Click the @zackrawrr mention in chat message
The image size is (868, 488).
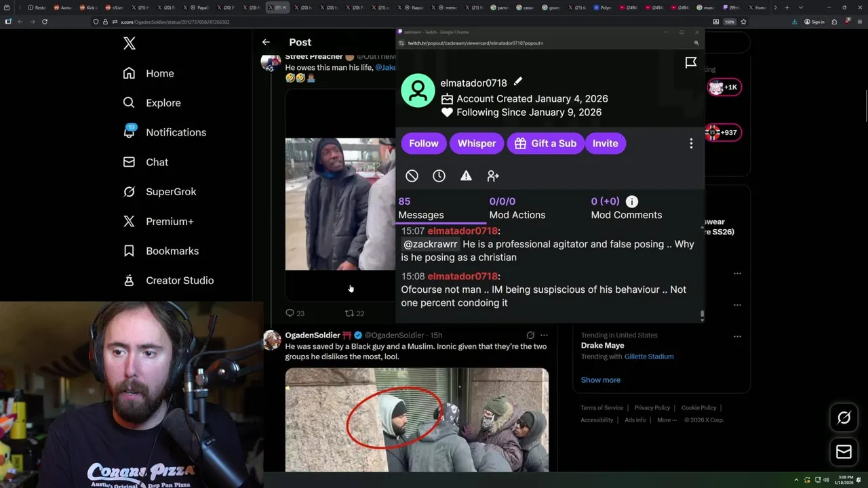coord(431,244)
